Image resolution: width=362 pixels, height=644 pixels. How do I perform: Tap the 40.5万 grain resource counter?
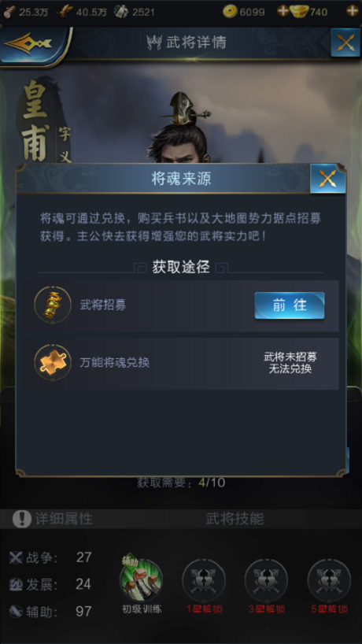[x=82, y=12]
